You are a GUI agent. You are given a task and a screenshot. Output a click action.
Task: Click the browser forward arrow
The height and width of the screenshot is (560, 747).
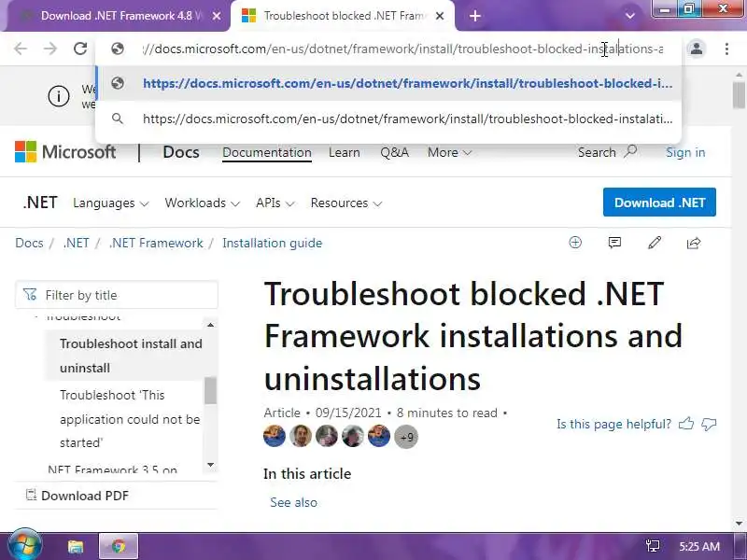pos(50,49)
